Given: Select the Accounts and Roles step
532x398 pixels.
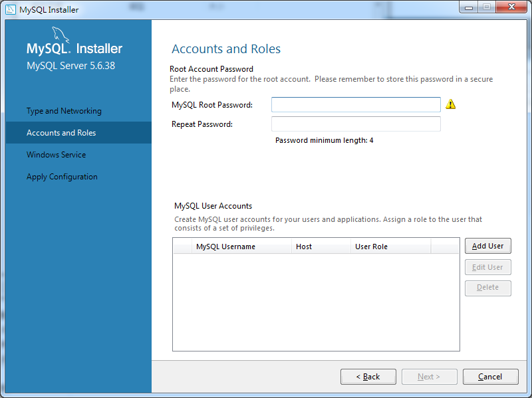Looking at the screenshot, I should (78, 132).
